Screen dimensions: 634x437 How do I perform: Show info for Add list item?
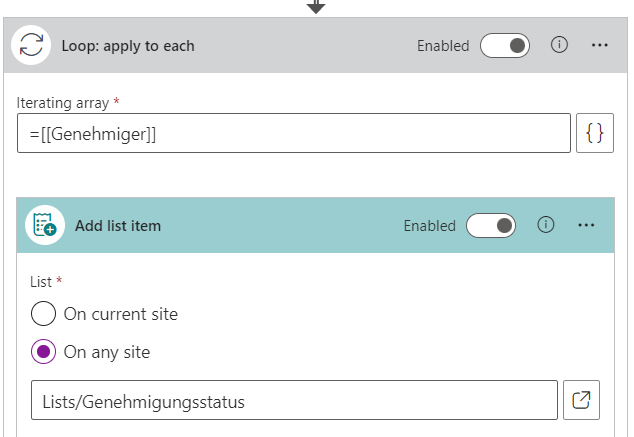click(x=546, y=226)
